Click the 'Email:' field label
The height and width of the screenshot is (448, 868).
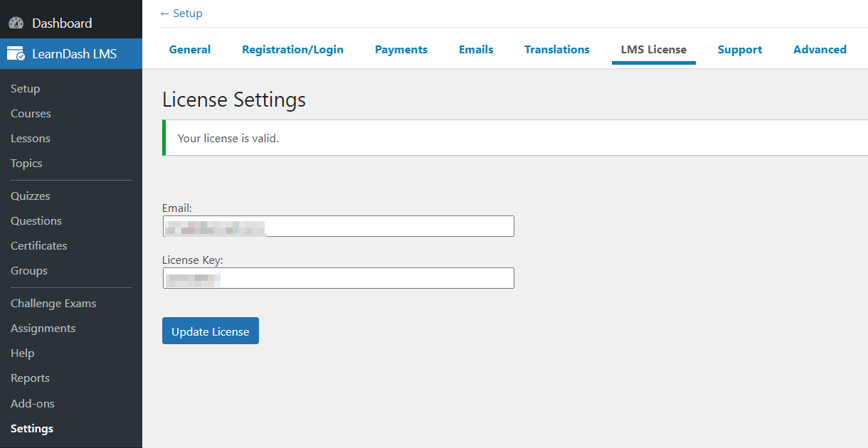(x=177, y=208)
